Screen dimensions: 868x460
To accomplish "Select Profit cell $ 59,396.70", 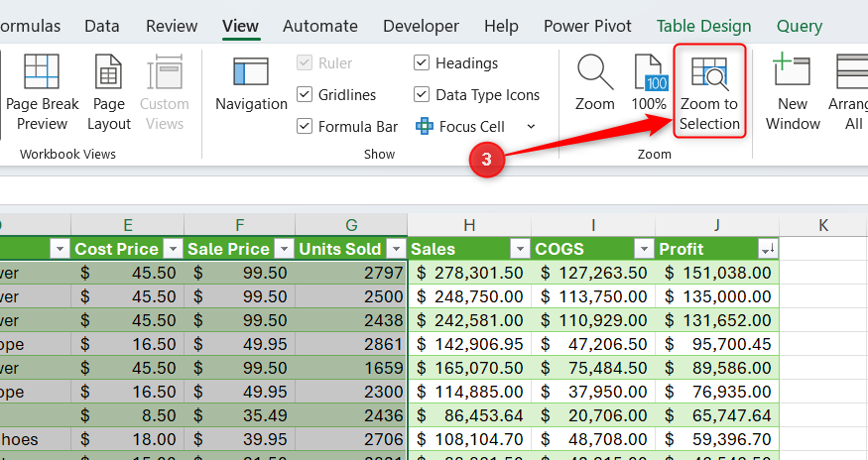I will (717, 439).
